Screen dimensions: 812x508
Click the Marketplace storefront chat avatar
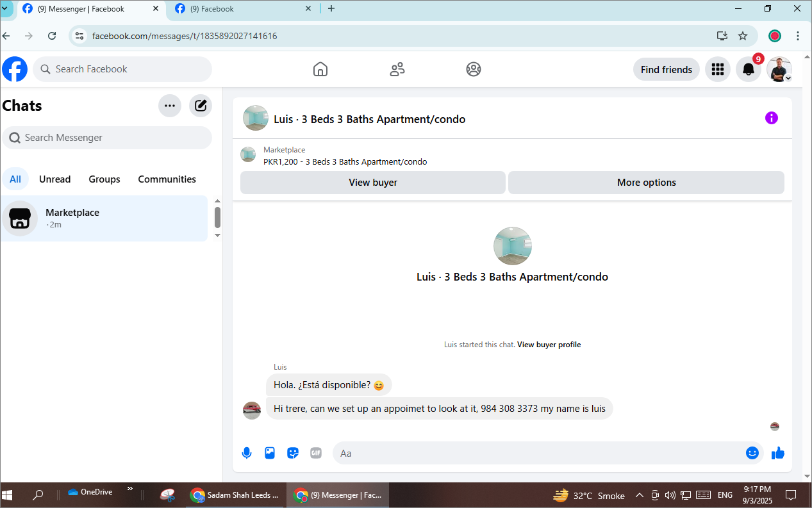[20, 218]
